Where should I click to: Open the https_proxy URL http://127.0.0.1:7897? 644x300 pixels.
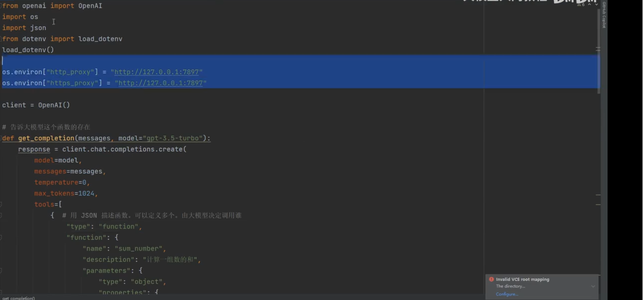click(x=161, y=83)
